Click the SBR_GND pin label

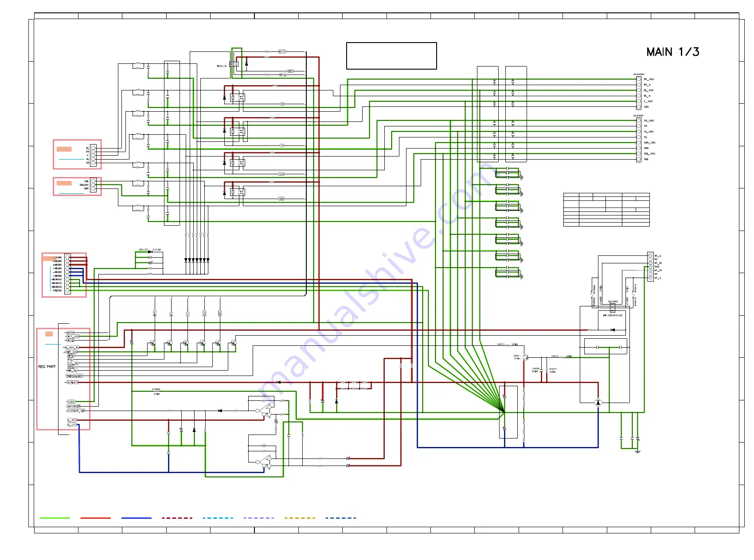point(650,143)
